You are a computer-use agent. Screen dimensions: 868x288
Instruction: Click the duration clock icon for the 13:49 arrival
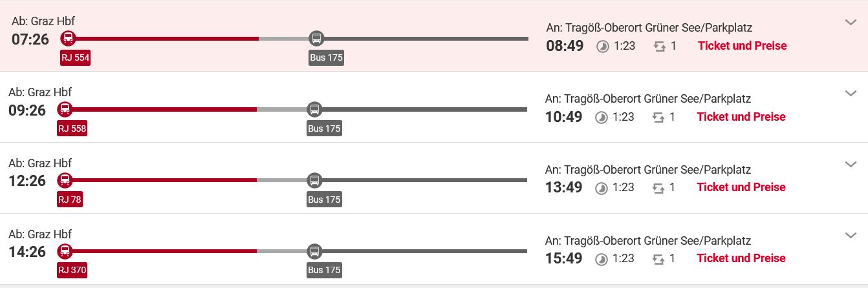click(602, 188)
